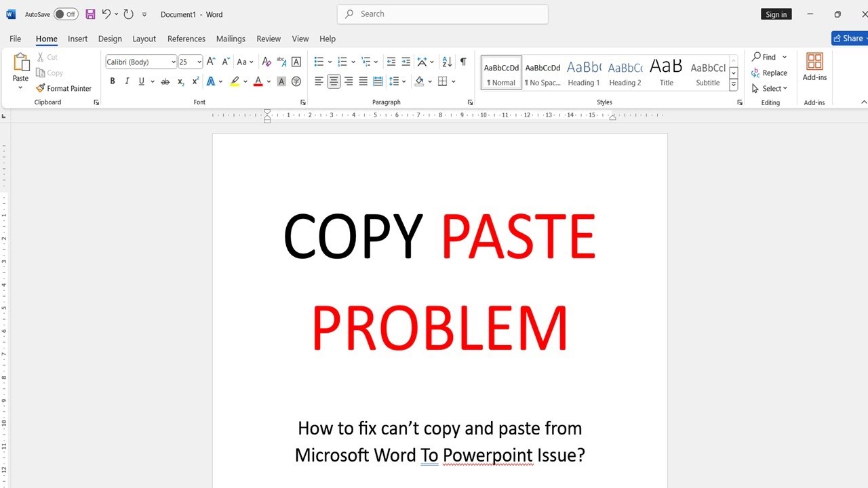Viewport: 868px width, 488px height.
Task: Click the Share button
Action: [x=850, y=39]
